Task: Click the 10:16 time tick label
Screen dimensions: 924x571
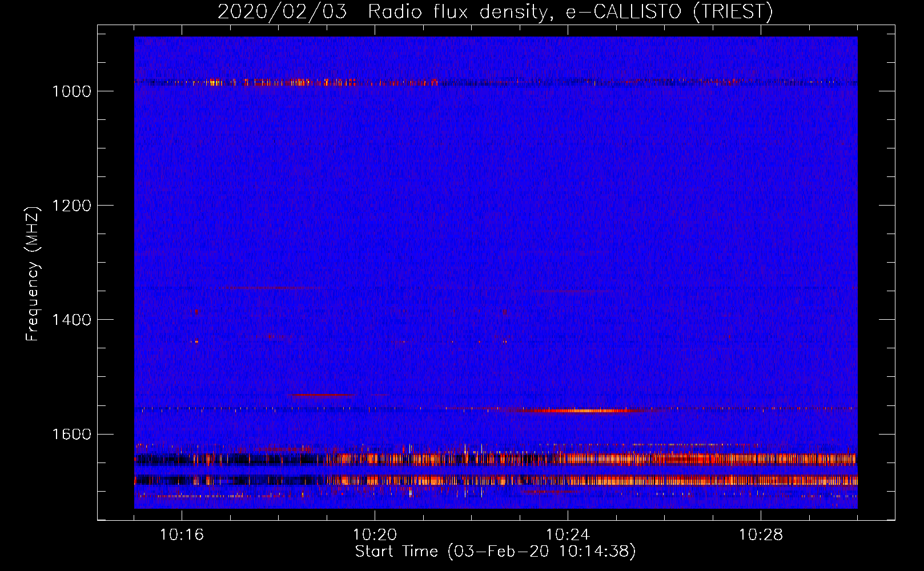Action: (182, 535)
